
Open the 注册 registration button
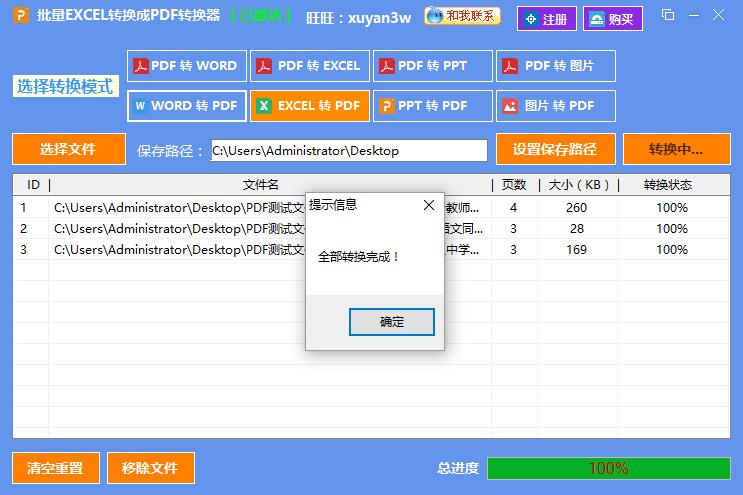point(546,19)
